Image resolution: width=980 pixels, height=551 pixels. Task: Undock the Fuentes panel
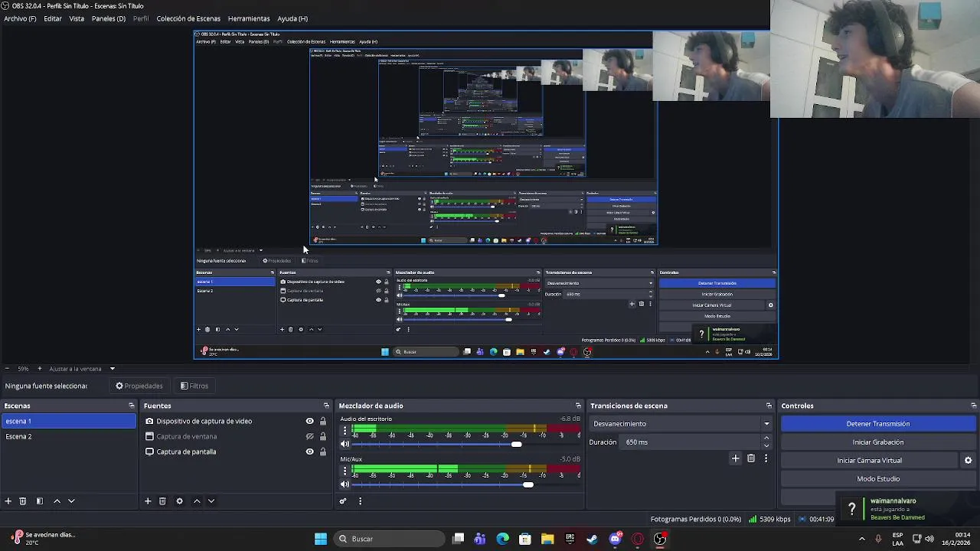point(326,406)
